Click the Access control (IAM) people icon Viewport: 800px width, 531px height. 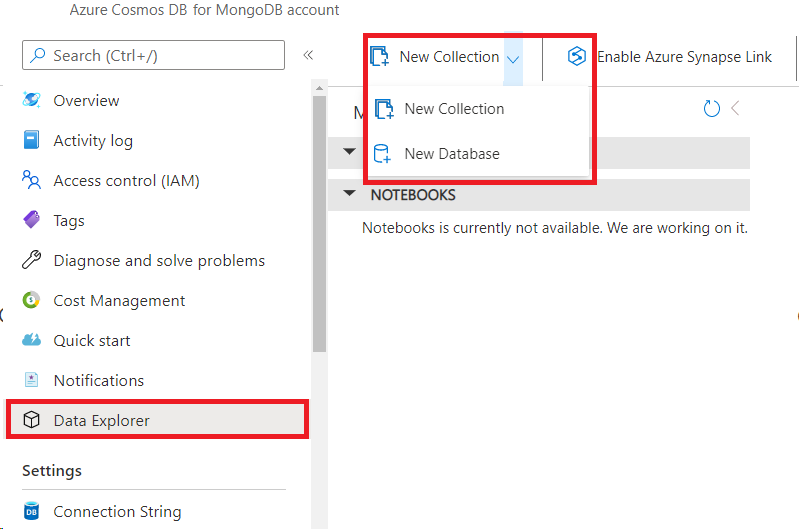click(32, 181)
